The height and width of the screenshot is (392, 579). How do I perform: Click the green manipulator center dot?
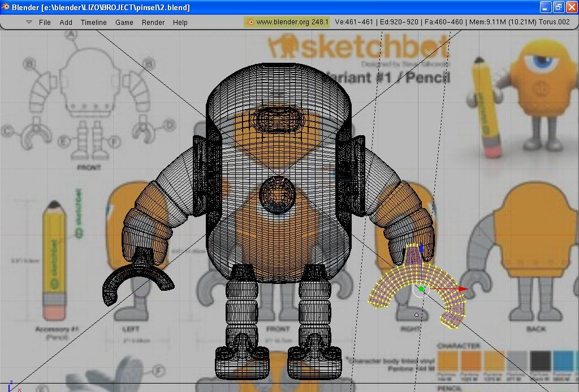[421, 289]
